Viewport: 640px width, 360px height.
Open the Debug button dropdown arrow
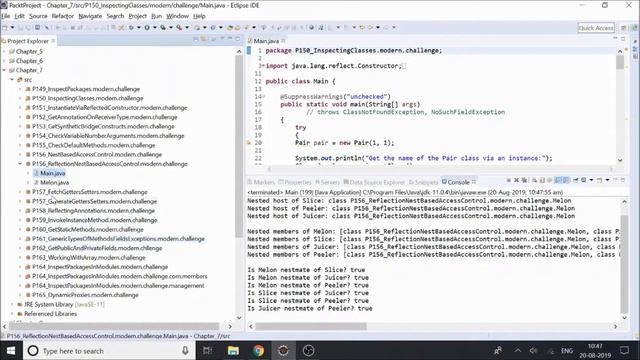(x=138, y=27)
